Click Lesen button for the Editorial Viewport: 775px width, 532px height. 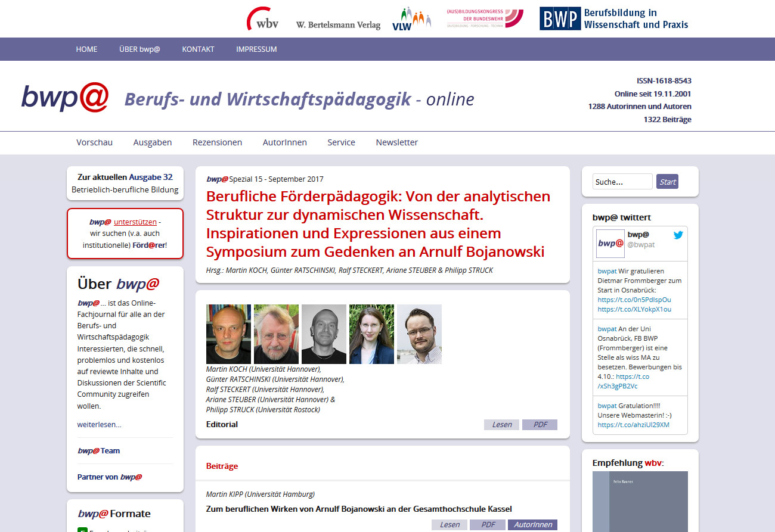(x=501, y=425)
